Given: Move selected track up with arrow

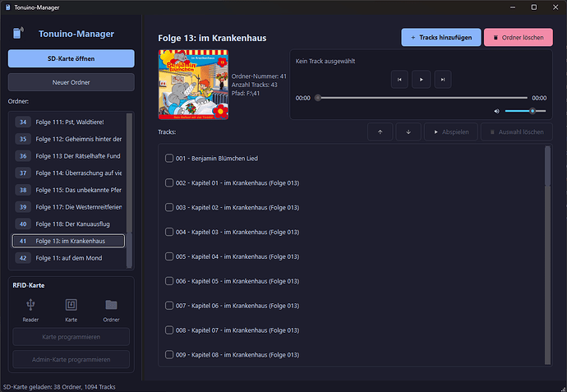Looking at the screenshot, I should click(x=380, y=132).
